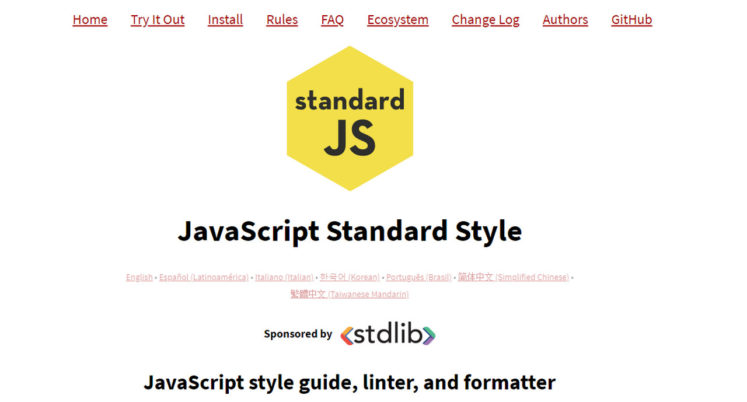Click the JavaScript Standard Style heading

coord(349,231)
